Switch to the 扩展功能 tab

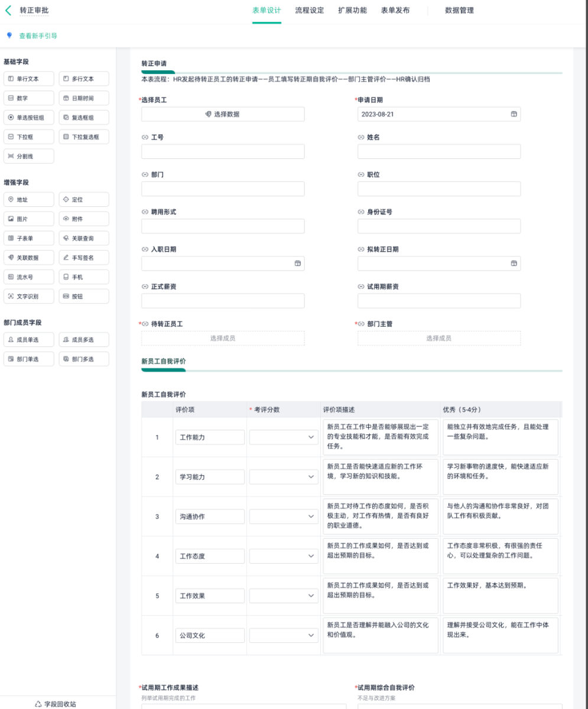point(353,11)
